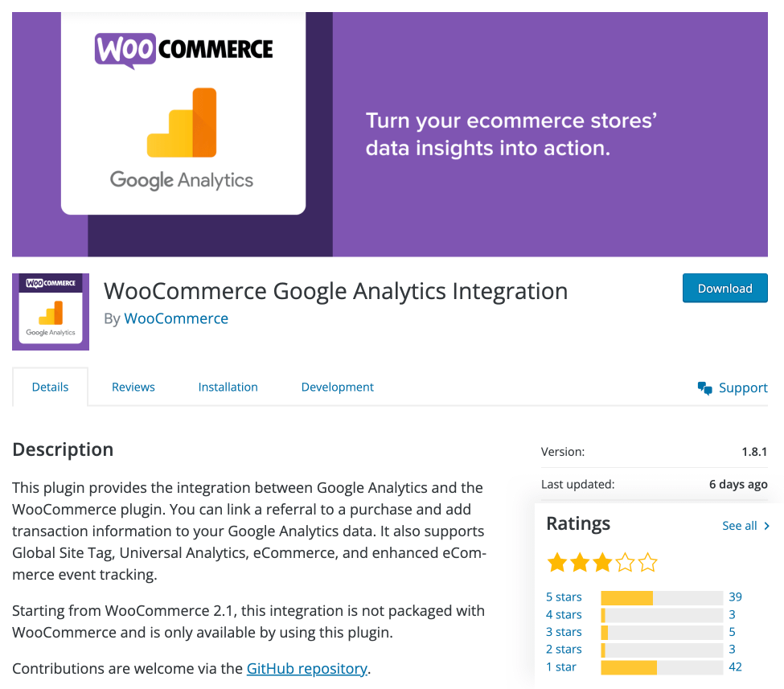The height and width of the screenshot is (689, 784).
Task: Click the first star of the rating display
Action: point(557,563)
